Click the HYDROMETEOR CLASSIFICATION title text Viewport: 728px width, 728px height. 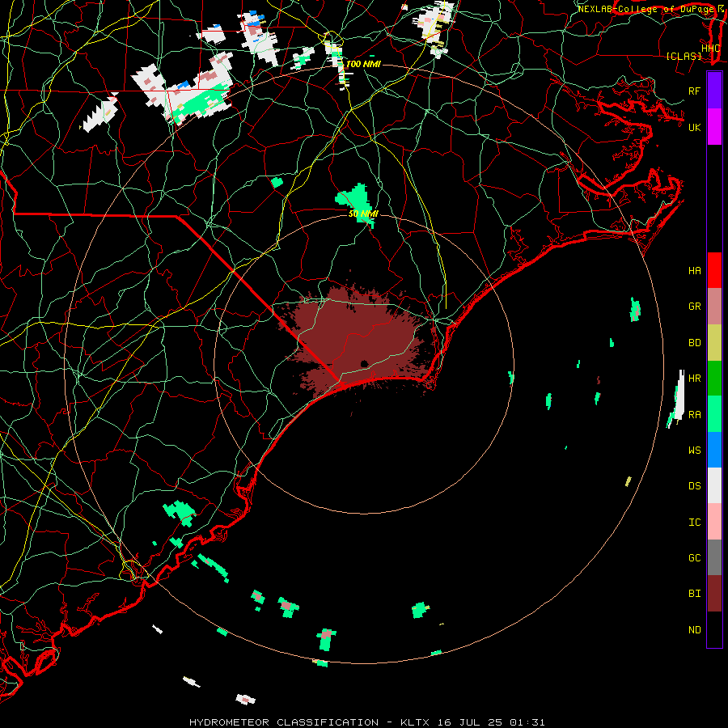coord(284,722)
